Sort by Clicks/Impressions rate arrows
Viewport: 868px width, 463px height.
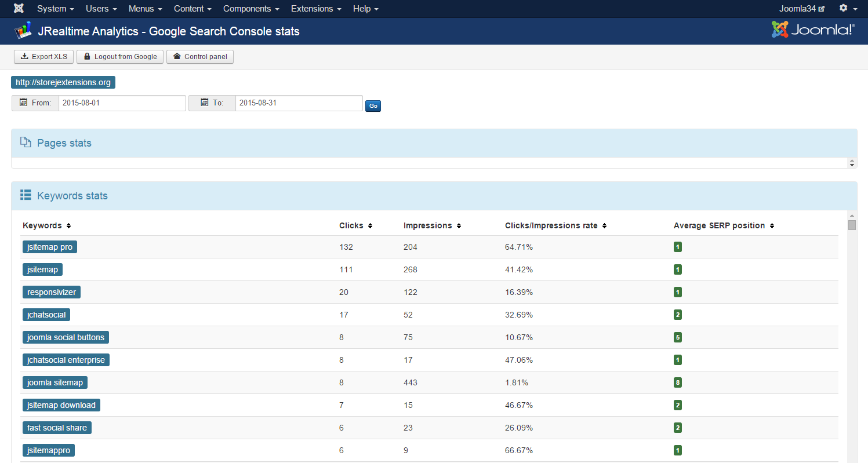604,226
